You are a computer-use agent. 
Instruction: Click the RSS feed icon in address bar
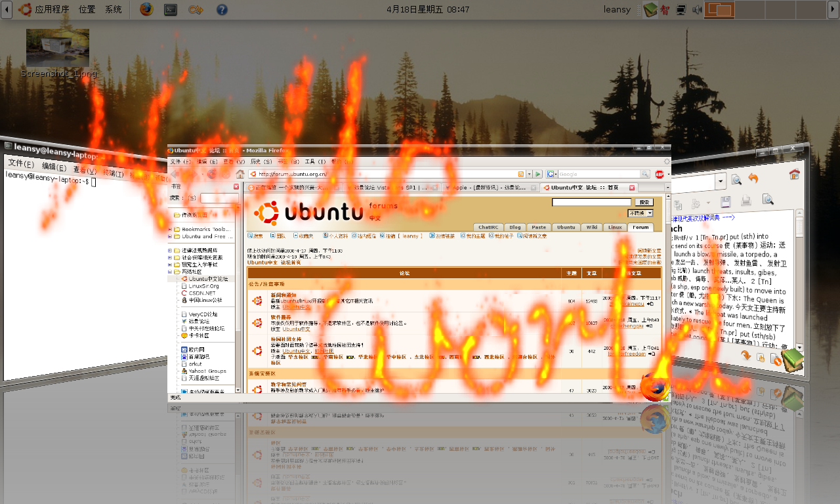[x=521, y=174]
